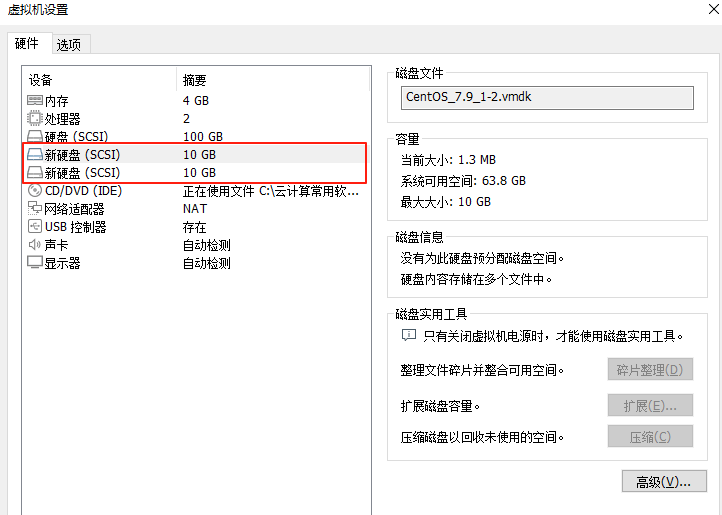Click the 自动检测 value for 显示器
Viewport: 722px width, 515px height.
coord(206,263)
